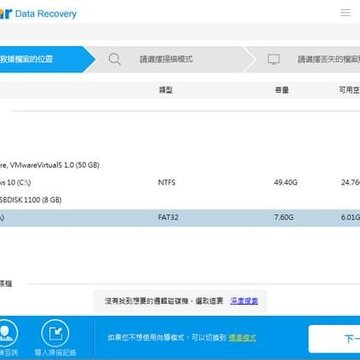Screen dimensions: 360x360
Task: Click the monitor icon for lost files step
Action: 274,59
